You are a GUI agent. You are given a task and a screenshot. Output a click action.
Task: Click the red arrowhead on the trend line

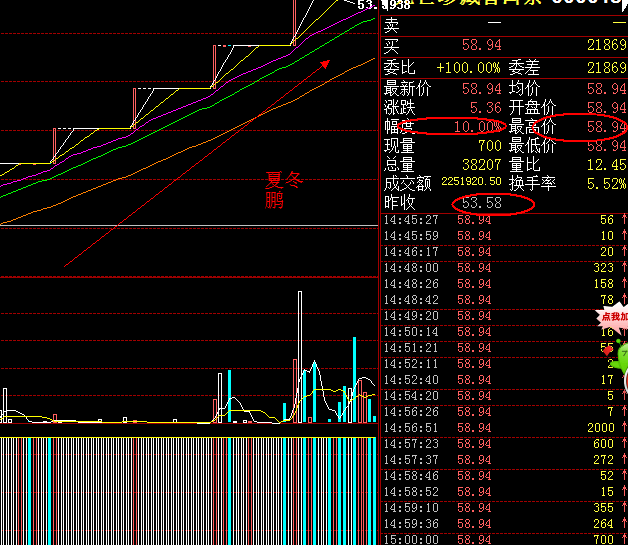324,63
